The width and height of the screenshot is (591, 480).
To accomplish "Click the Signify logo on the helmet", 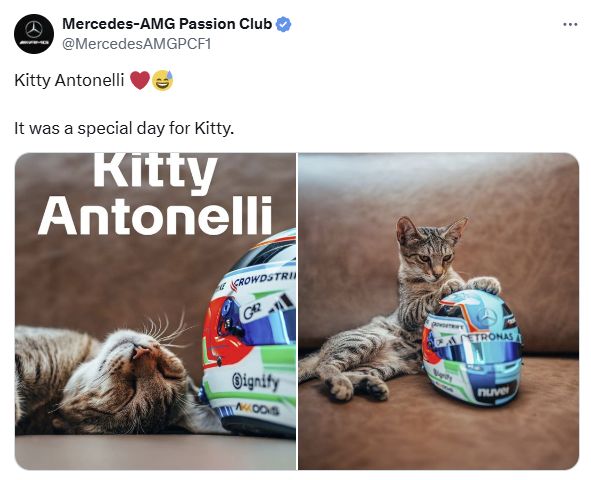I will click(256, 382).
